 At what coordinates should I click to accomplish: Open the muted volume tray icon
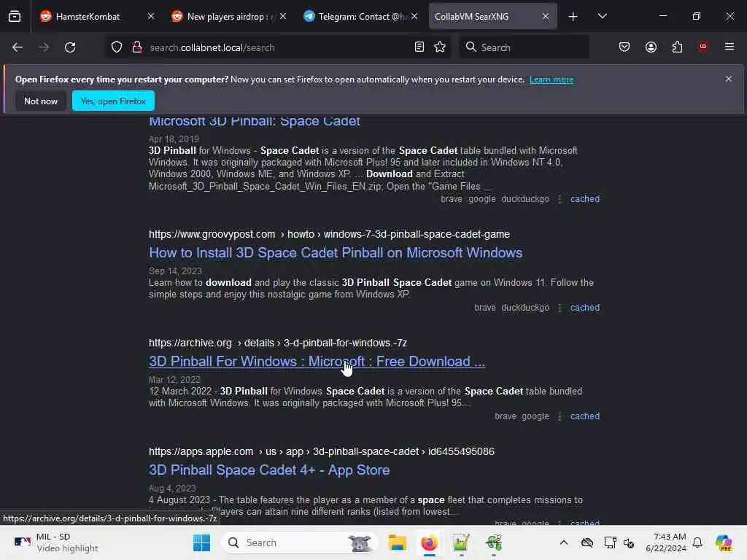click(x=629, y=542)
